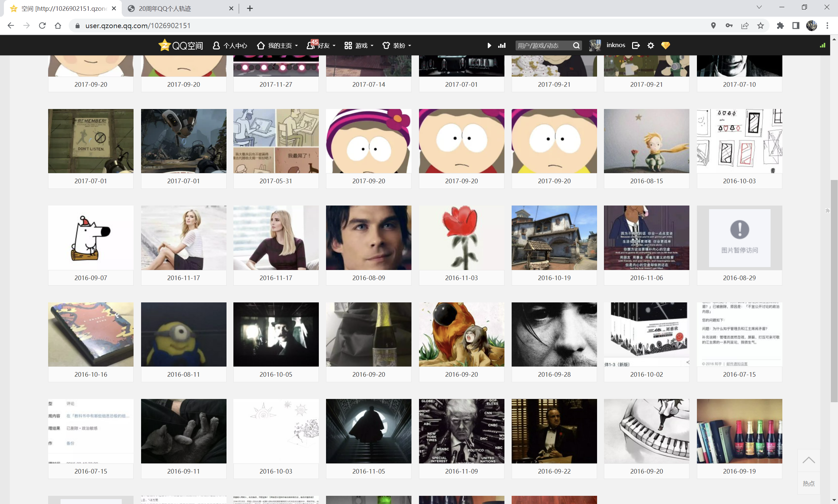Click the 2016-09-28 date label
Image resolution: width=838 pixels, height=504 pixels.
pyautogui.click(x=554, y=374)
